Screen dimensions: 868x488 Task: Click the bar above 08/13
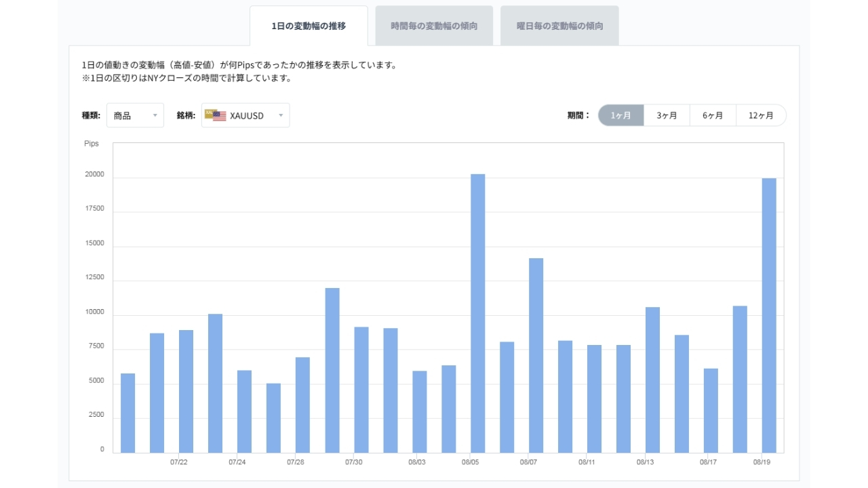click(652, 380)
